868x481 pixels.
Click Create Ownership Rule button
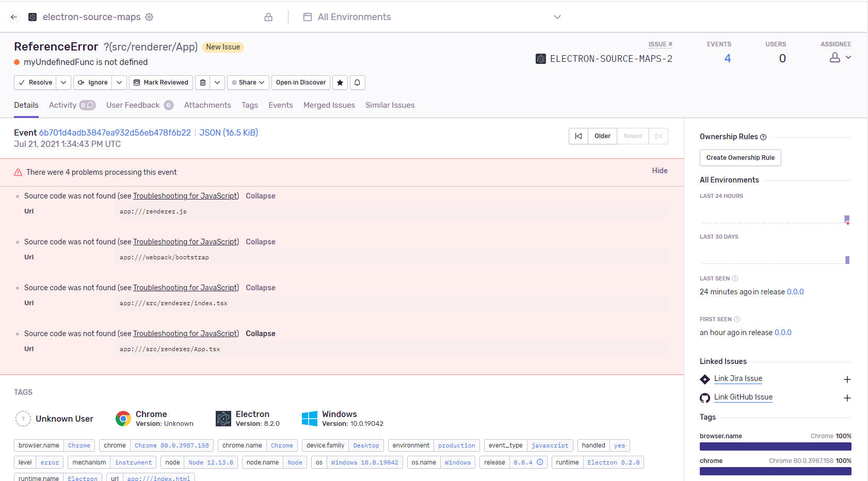[741, 158]
